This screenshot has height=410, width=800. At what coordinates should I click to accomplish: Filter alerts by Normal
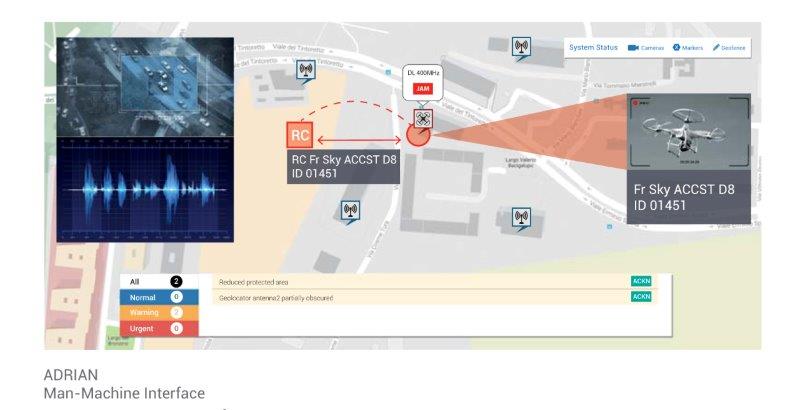[x=159, y=297]
